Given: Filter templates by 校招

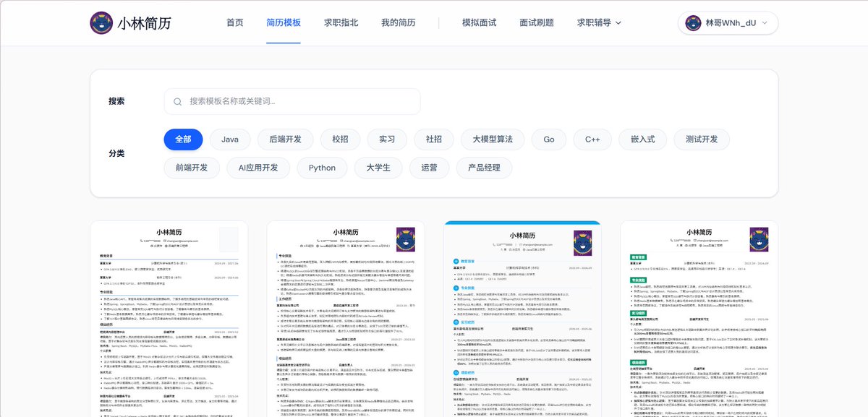Looking at the screenshot, I should click(x=340, y=139).
